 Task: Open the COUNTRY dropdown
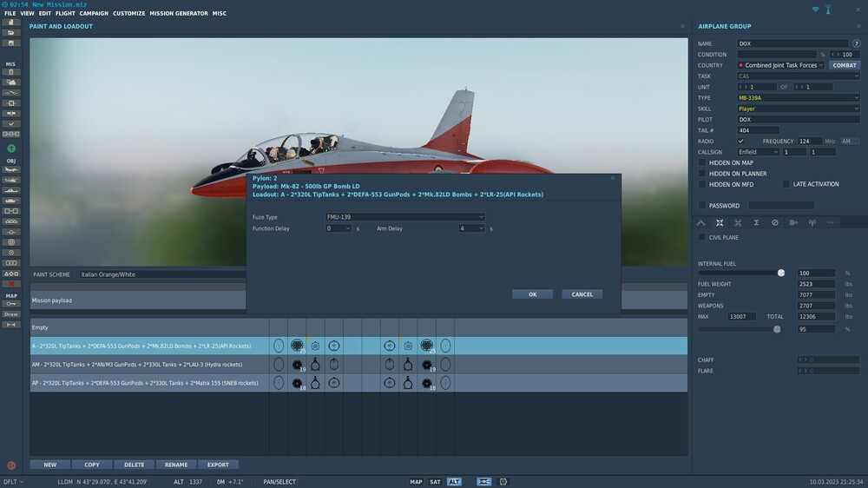[780, 65]
